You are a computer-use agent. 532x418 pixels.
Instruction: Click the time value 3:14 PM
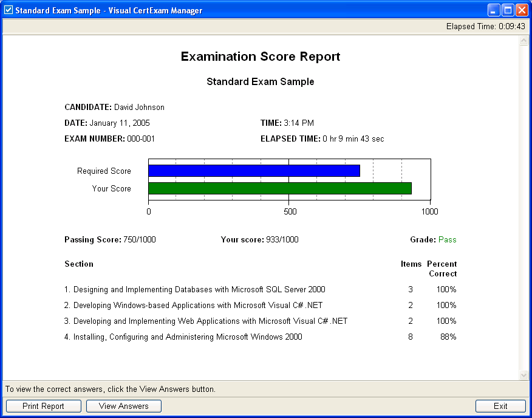[x=299, y=123]
